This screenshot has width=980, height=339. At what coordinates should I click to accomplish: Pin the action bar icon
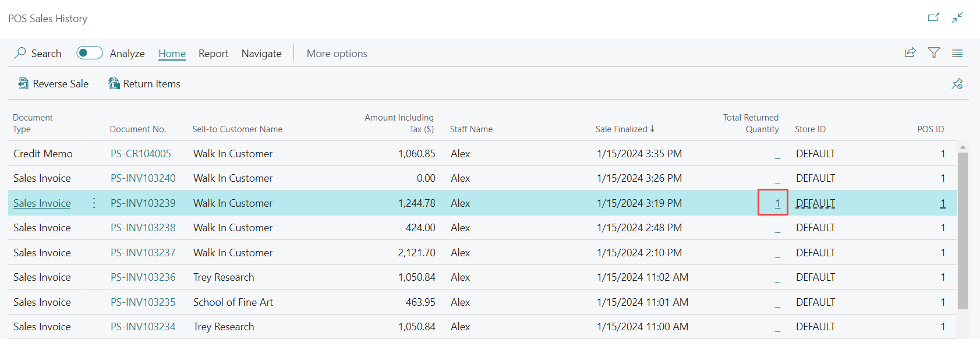click(957, 84)
